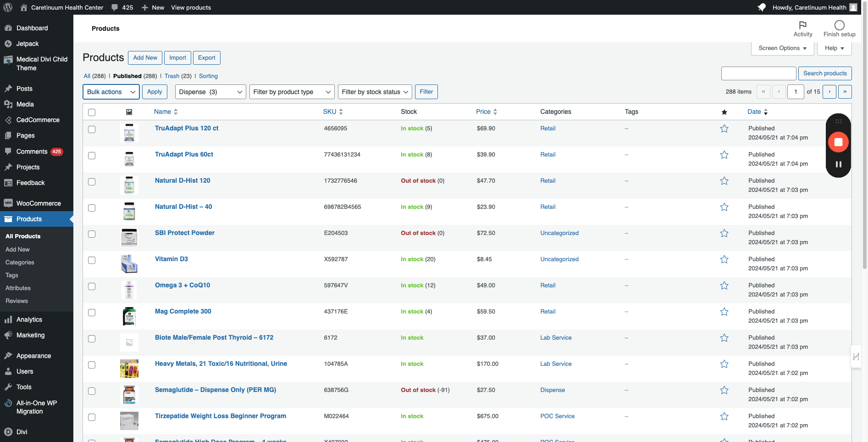Click the comments bubble icon in admin bar
Screen dimensions: 868x442
point(115,7)
